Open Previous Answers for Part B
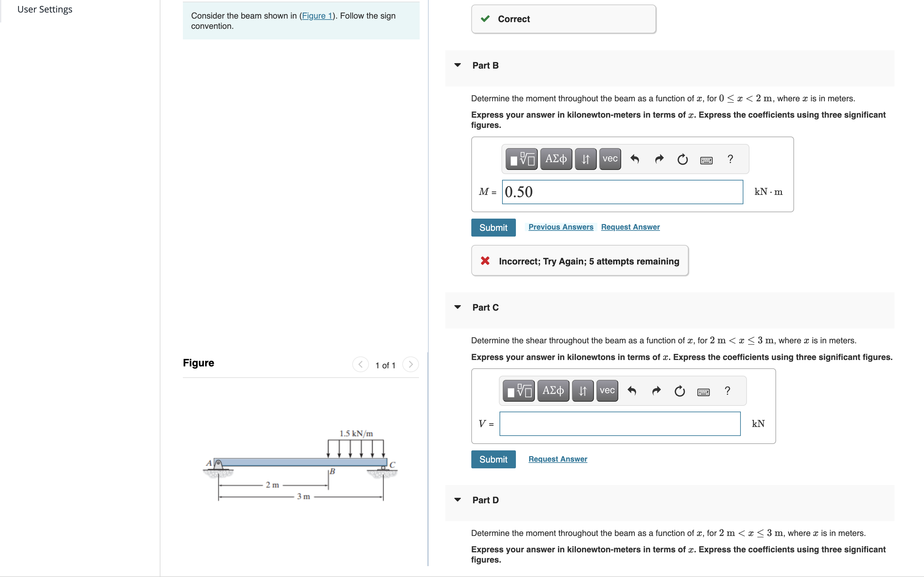Screen dimensions: 924x577 [x=560, y=227]
